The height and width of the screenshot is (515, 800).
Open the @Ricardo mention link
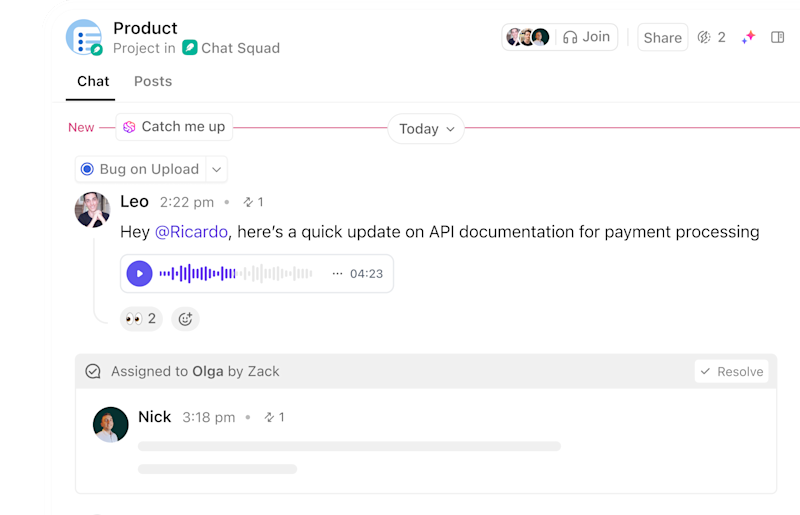tap(191, 232)
